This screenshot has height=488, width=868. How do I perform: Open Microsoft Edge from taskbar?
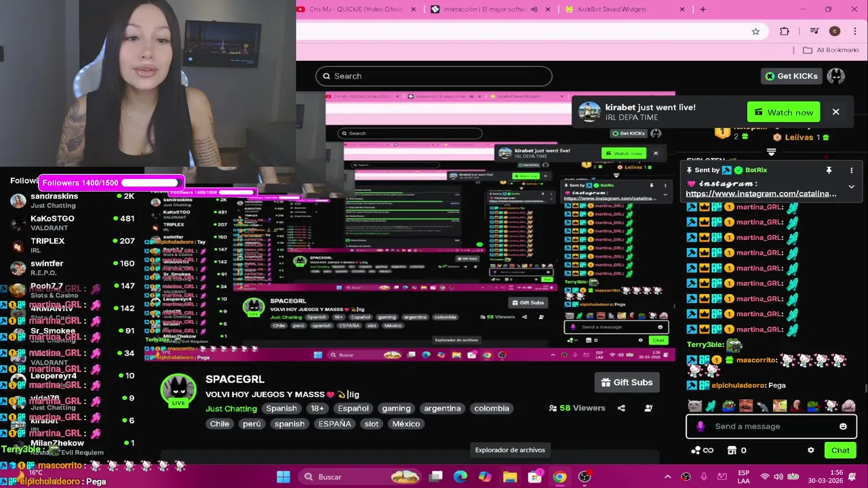click(x=460, y=476)
